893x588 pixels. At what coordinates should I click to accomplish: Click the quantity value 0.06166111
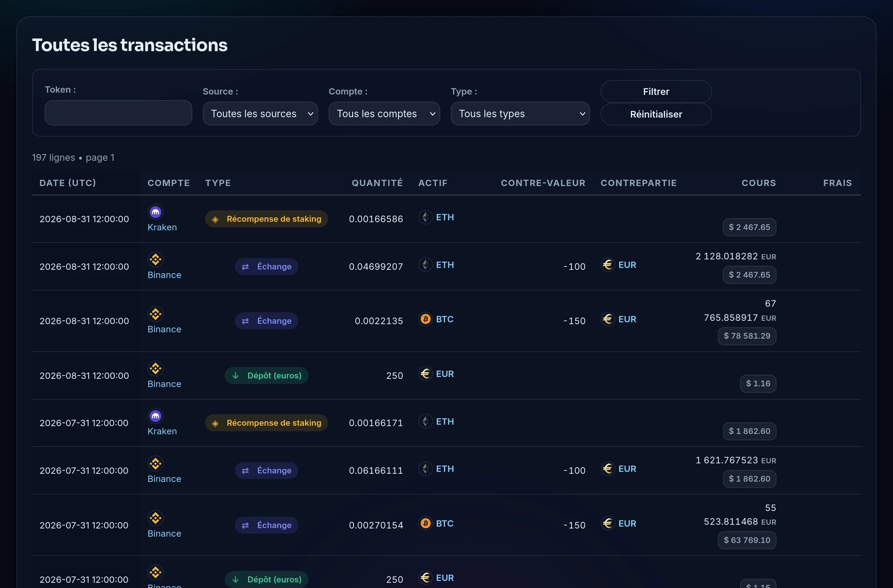click(x=376, y=470)
